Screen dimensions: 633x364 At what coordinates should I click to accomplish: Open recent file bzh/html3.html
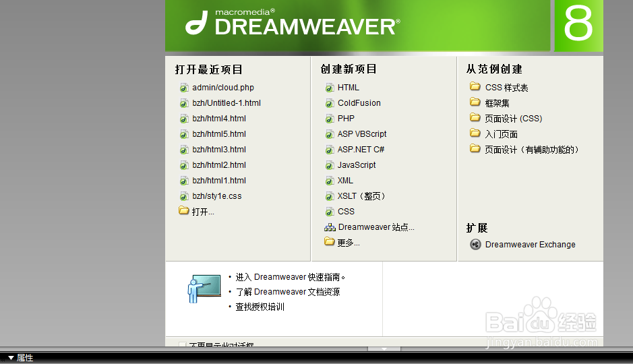(219, 150)
